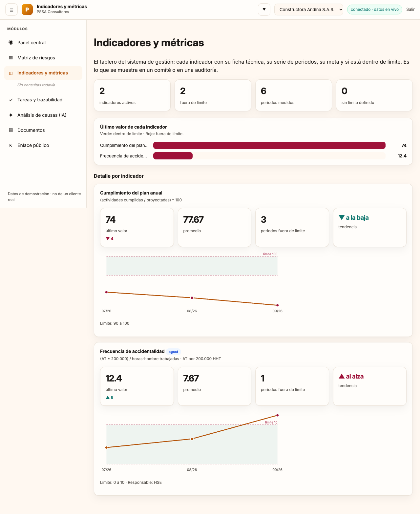Open the Constructora Andina S.A.S. selector
420x514 pixels.
[x=309, y=10]
